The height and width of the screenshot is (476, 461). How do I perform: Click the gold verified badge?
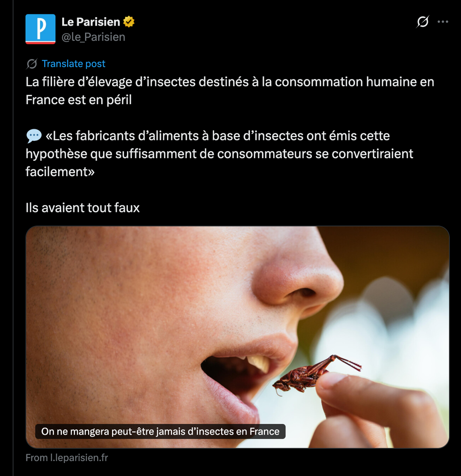pyautogui.click(x=129, y=22)
